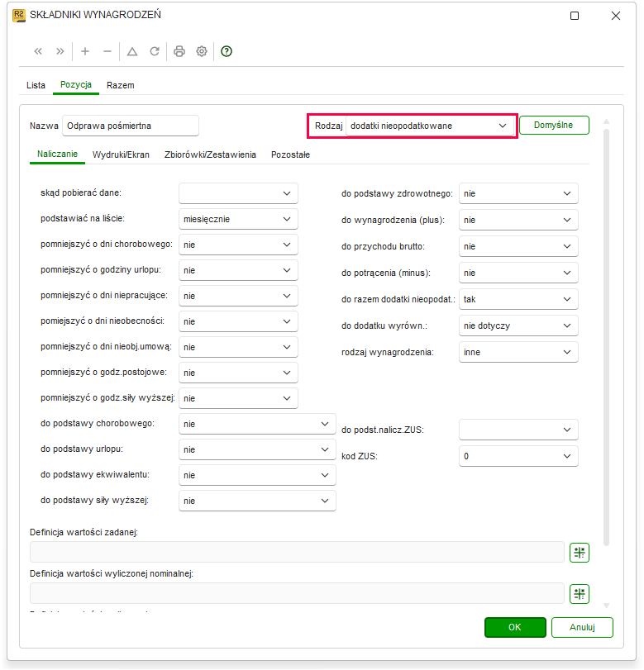Open 'do dodatku wyrówn.' dropdown
644x670 pixels.
518,325
